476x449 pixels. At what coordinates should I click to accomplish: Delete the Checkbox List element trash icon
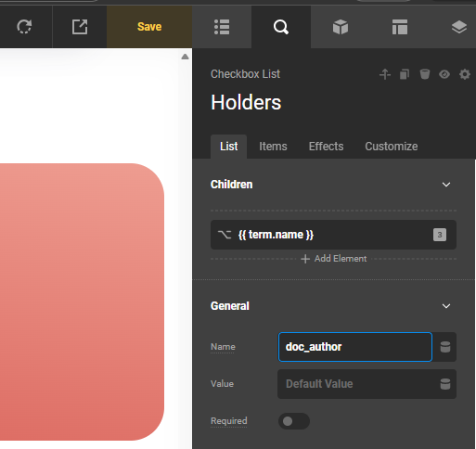[x=425, y=74]
